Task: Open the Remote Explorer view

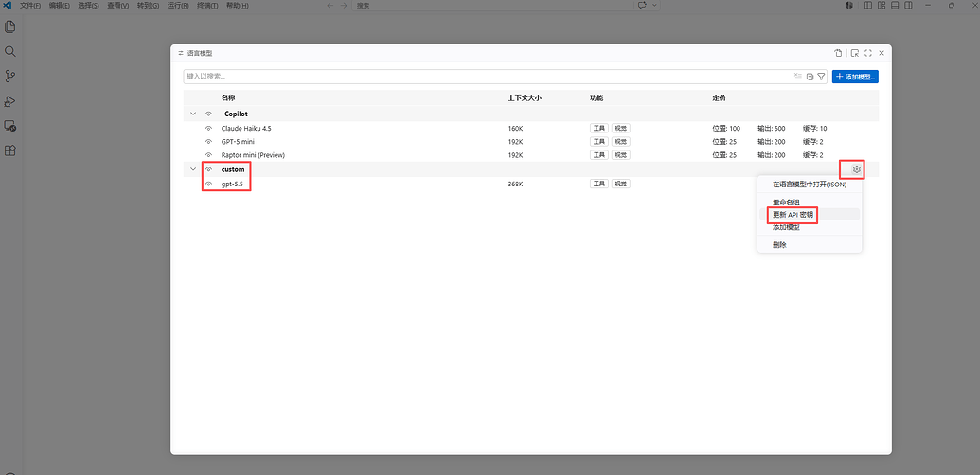Action: (x=10, y=126)
